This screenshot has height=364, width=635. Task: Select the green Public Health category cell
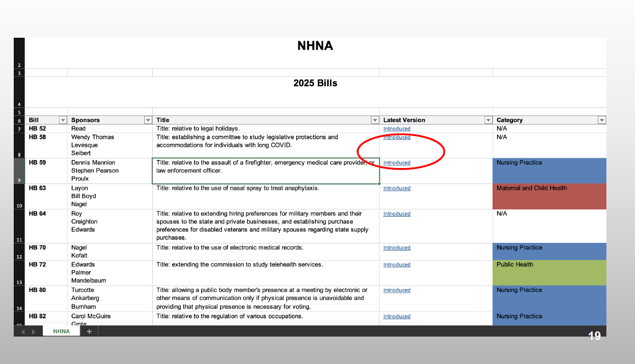[x=549, y=273]
